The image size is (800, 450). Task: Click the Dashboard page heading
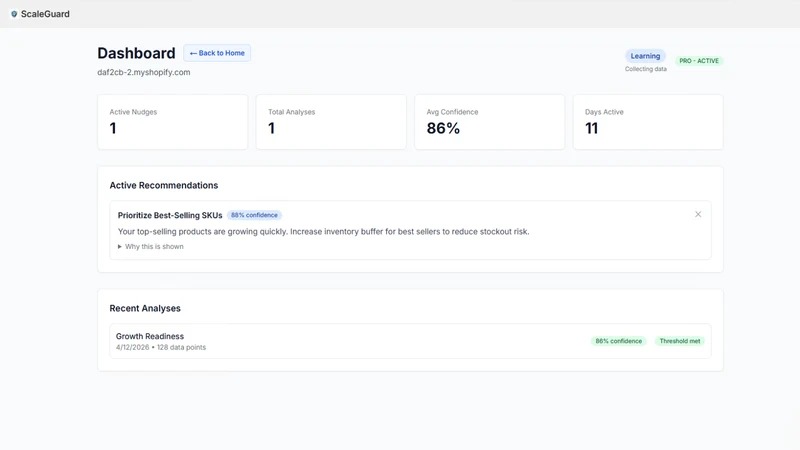click(136, 53)
